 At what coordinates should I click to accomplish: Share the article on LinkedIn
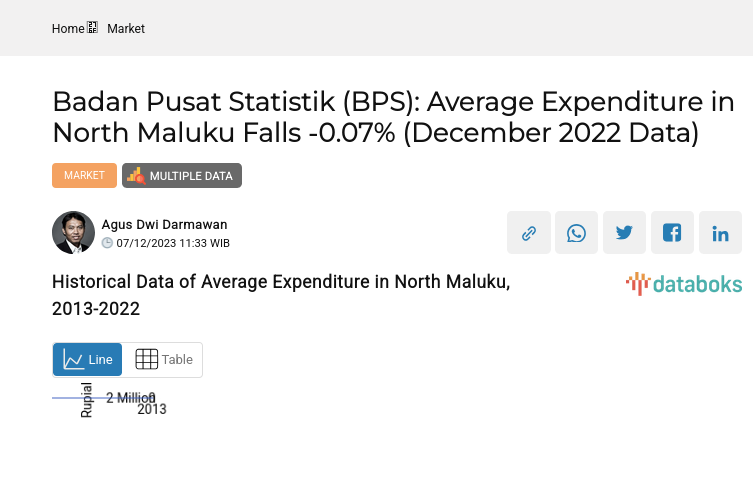(720, 233)
